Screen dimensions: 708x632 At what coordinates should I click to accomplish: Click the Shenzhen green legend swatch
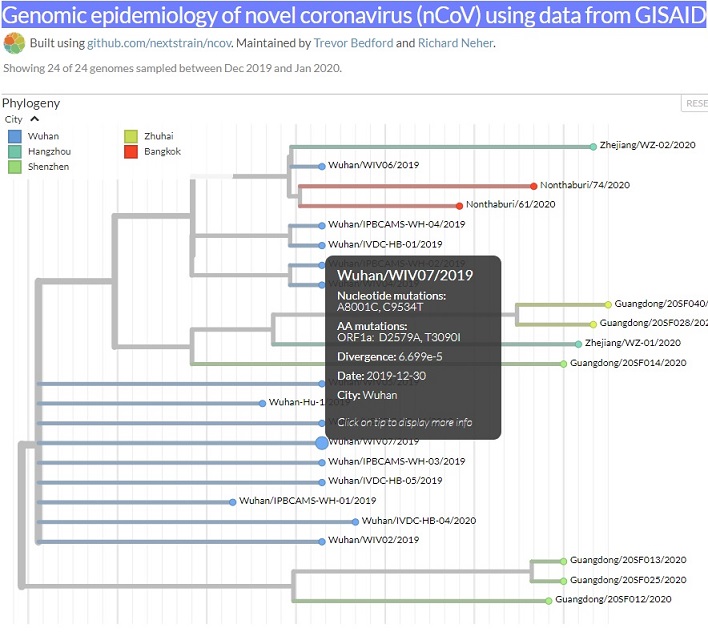tap(14, 167)
